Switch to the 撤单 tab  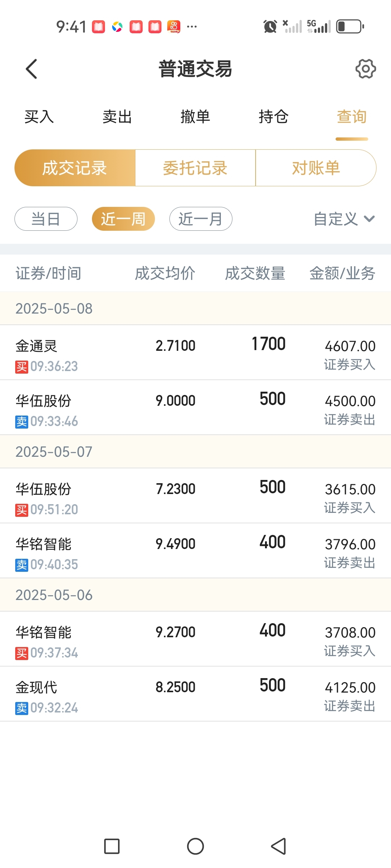[x=195, y=117]
